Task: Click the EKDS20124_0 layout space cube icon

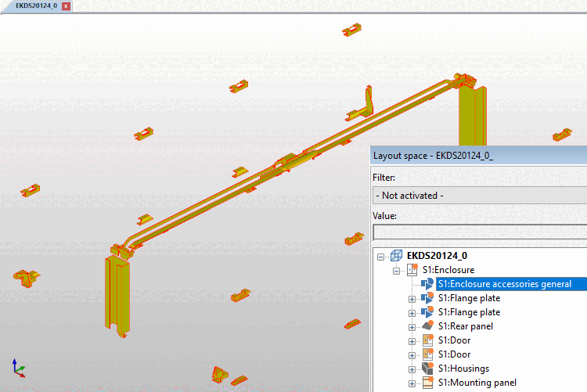Action: point(396,256)
